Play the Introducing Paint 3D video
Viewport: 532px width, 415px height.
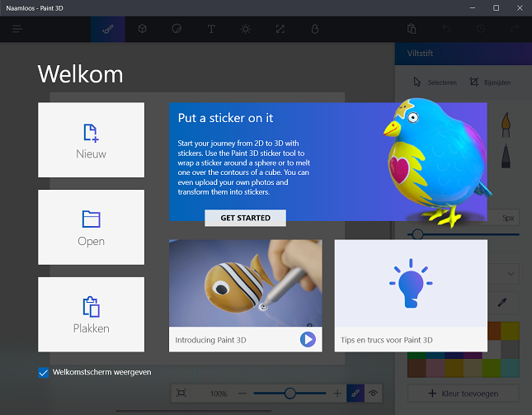coord(308,339)
